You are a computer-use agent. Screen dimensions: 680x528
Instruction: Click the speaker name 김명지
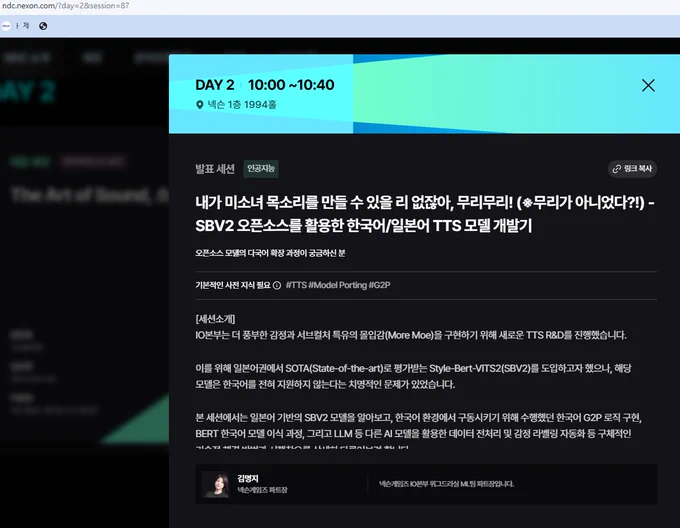point(248,479)
